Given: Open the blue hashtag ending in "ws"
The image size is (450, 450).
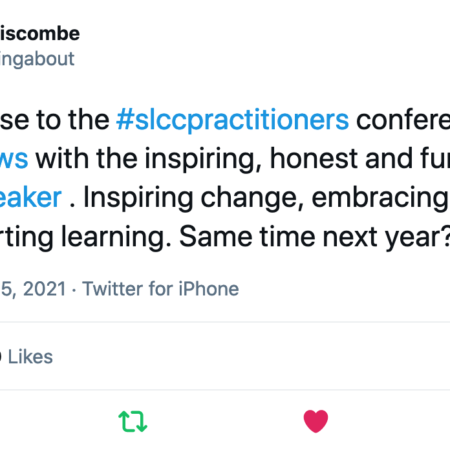Looking at the screenshot, I should (14, 159).
